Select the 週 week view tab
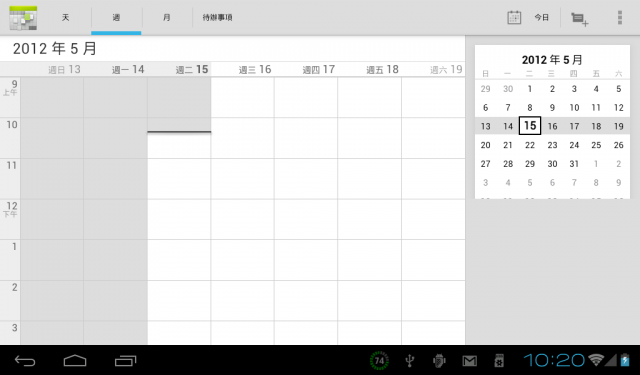 coord(116,18)
